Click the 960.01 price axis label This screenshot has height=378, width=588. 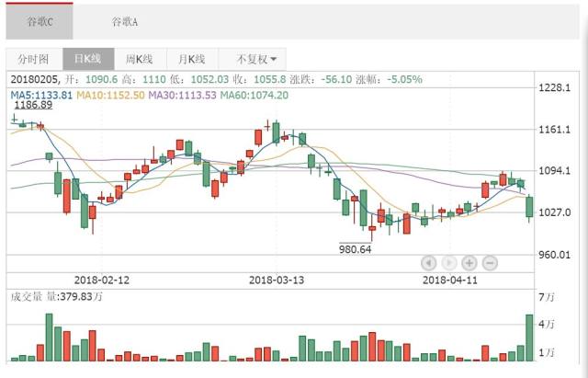point(555,255)
